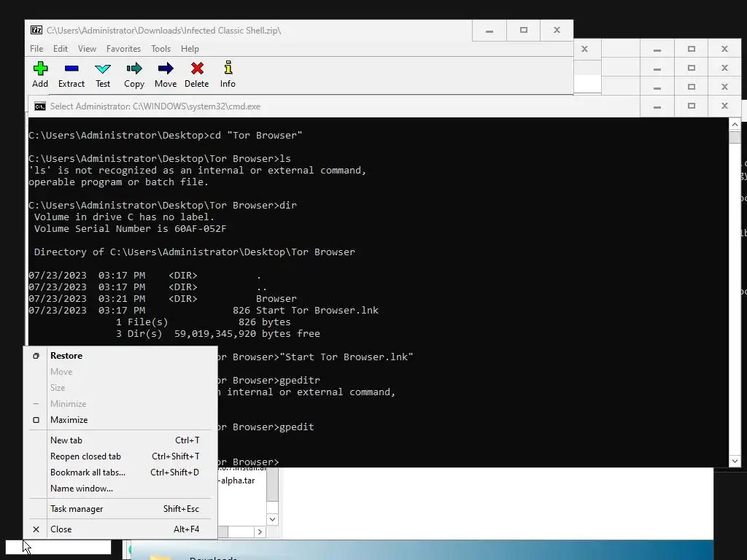Screen dimensions: 747x560
Task: Click cmd scrollbar up arrow
Action: [x=735, y=125]
